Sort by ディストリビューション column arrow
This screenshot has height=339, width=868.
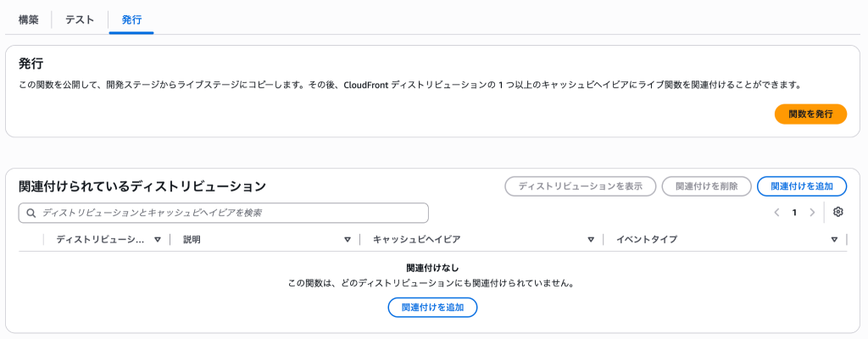[x=157, y=240]
